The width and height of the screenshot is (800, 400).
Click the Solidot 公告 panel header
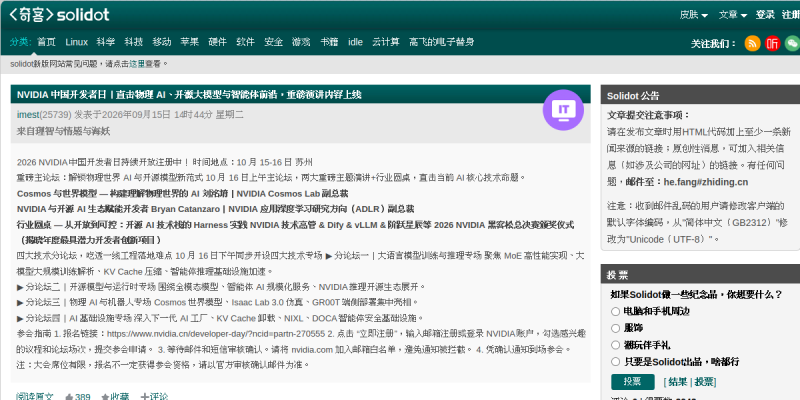(x=700, y=95)
